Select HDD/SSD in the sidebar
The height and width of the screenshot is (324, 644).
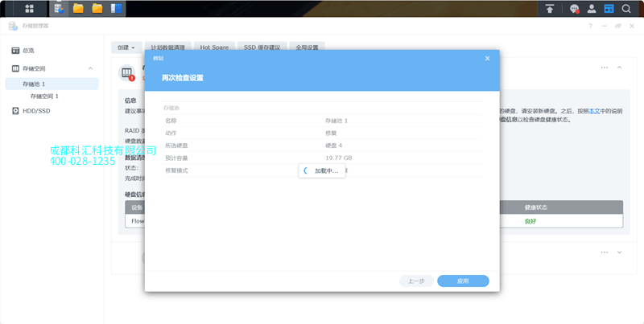36,111
